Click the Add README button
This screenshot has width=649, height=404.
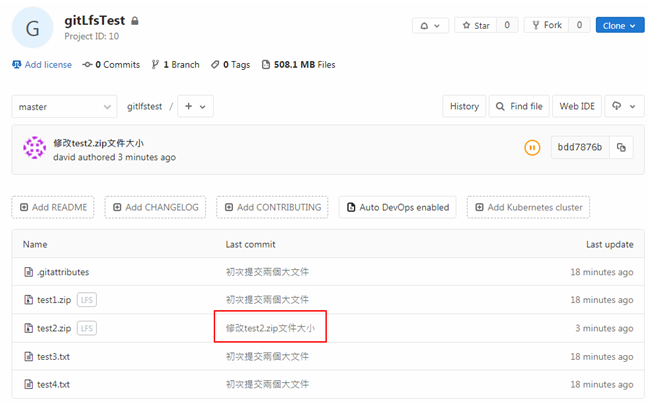coord(53,207)
